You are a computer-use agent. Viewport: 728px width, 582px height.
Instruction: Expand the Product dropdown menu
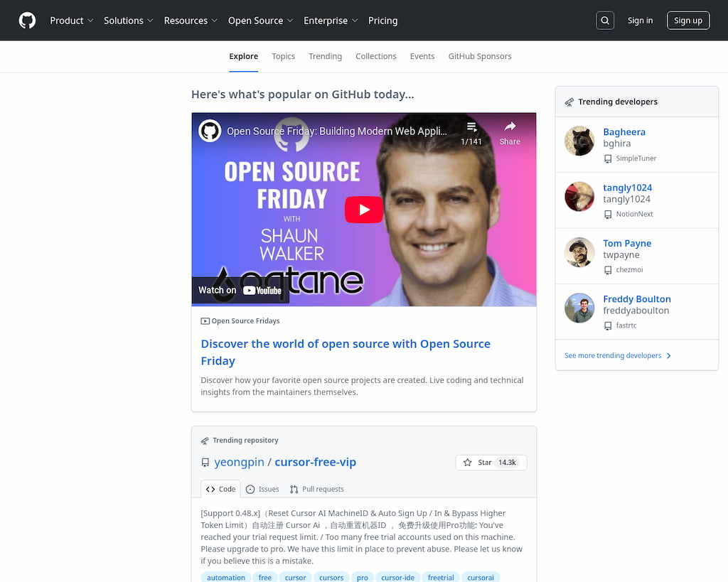pyautogui.click(x=71, y=21)
